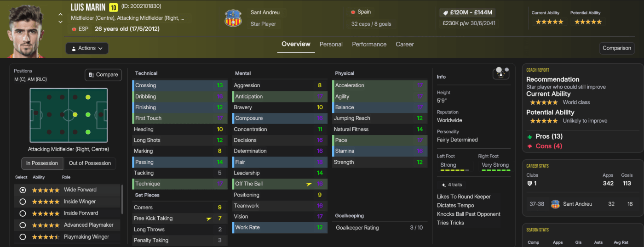Click the arrow icon on Off The Ball
Screen dimensions: 644x247
pos(309,184)
